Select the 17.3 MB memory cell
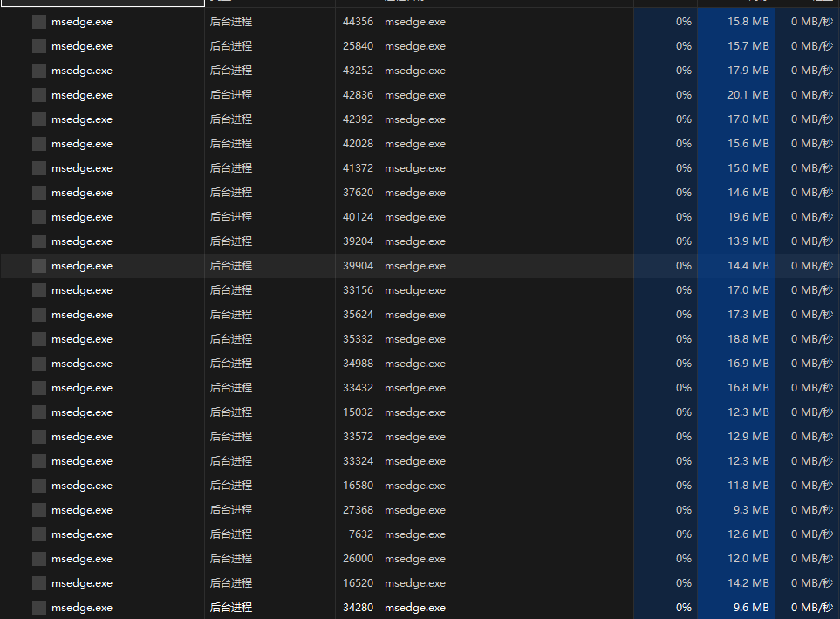The image size is (840, 619). point(748,315)
